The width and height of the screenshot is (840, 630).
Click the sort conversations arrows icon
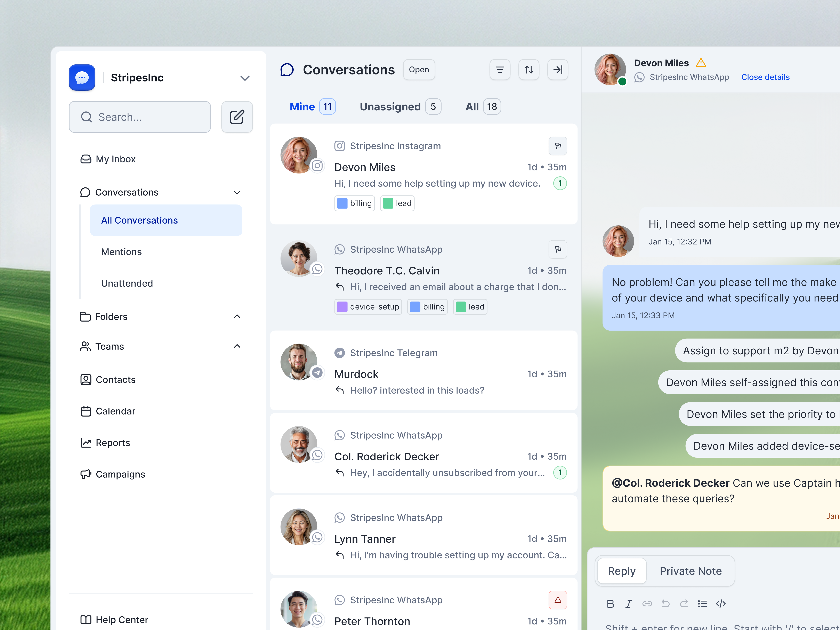(529, 70)
